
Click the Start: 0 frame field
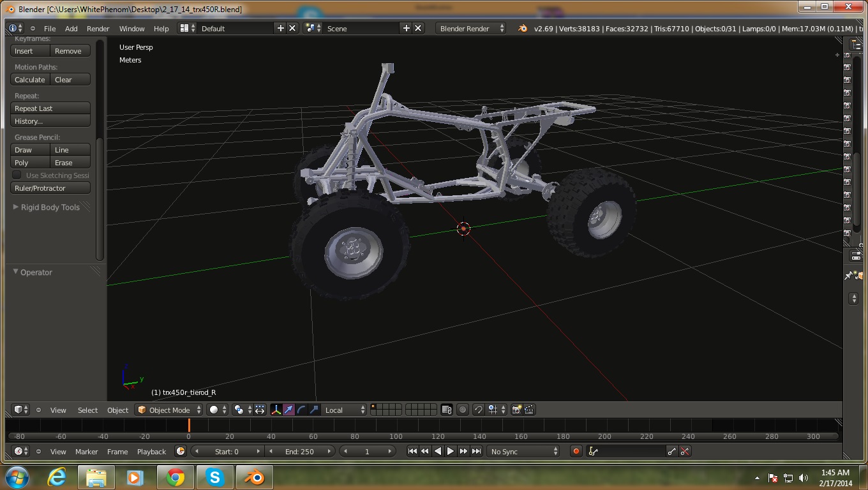click(227, 451)
